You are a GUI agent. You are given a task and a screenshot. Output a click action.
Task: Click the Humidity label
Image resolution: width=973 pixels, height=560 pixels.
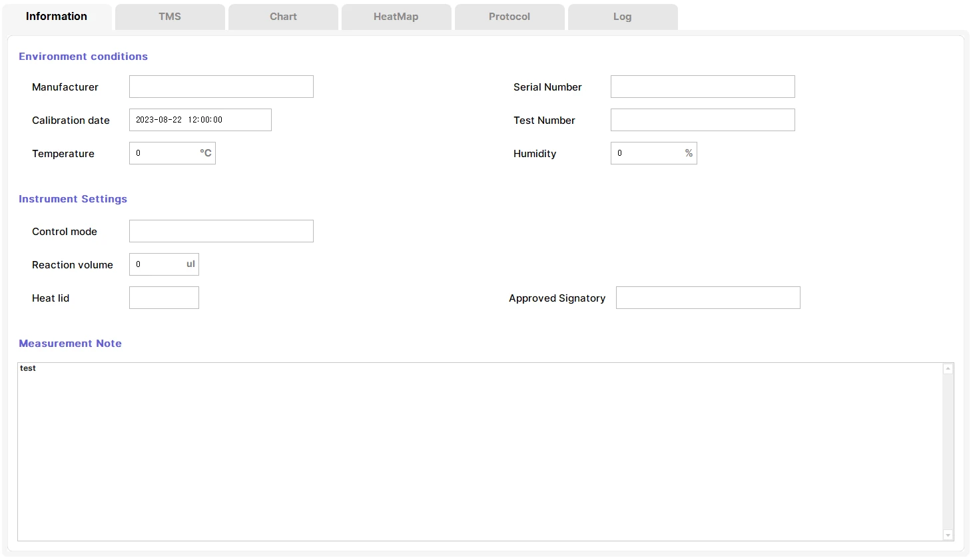click(535, 154)
